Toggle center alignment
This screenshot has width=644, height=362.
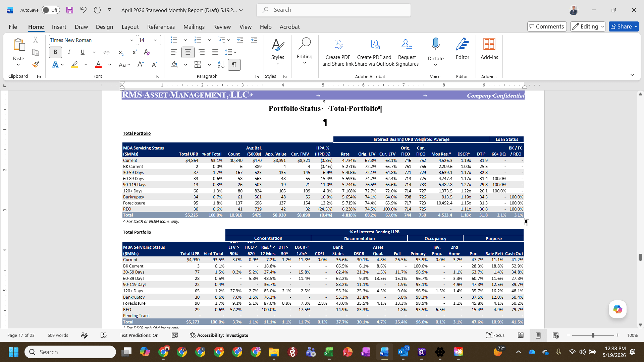(x=188, y=52)
